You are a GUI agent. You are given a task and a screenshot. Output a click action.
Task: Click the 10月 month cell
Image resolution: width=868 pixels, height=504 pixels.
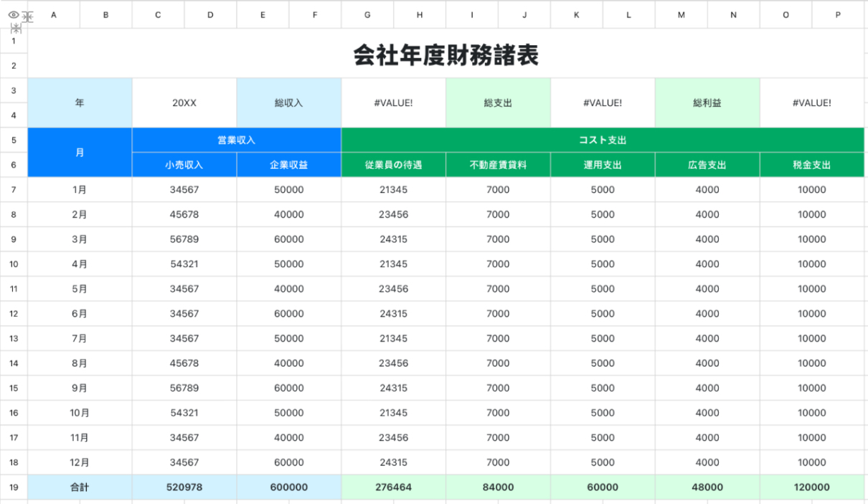click(80, 413)
